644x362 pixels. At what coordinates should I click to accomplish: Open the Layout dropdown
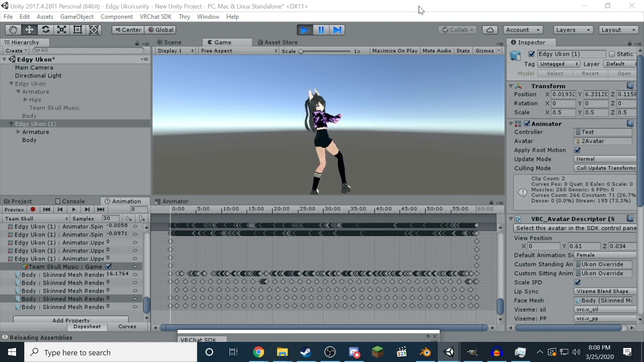tap(618, 30)
